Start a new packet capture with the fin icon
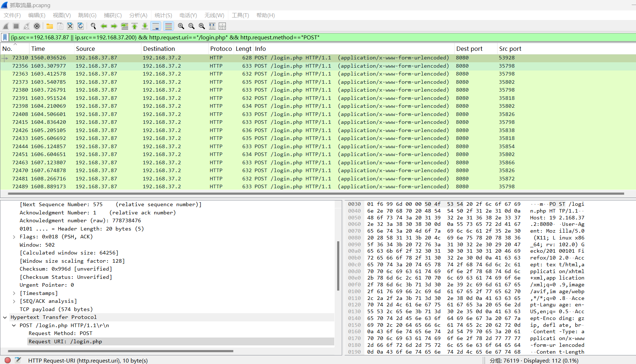Screen dimensions: 636x364 [6, 26]
